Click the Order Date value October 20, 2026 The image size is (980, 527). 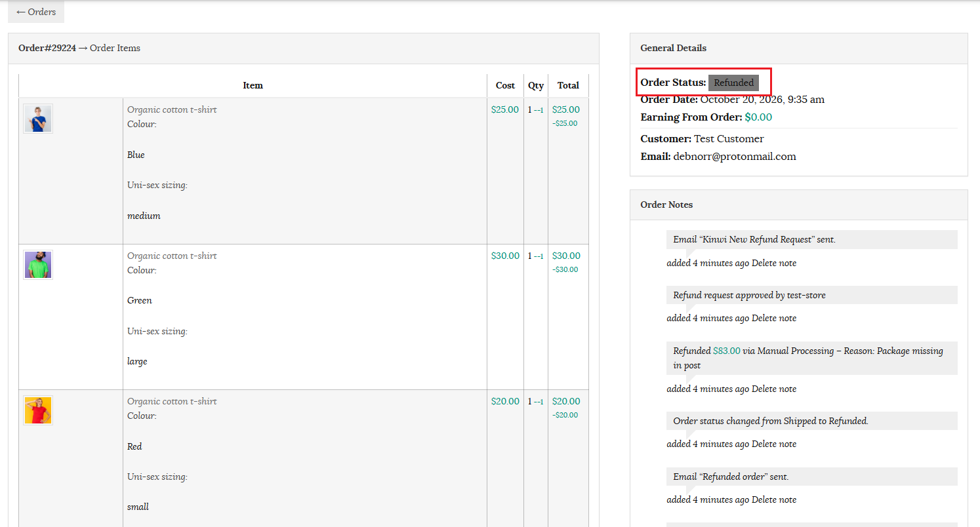point(762,100)
